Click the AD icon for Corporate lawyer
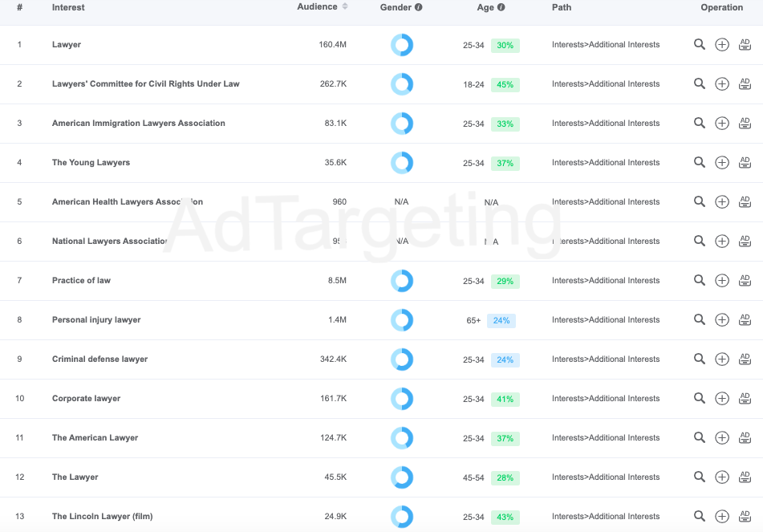763x532 pixels. click(745, 398)
